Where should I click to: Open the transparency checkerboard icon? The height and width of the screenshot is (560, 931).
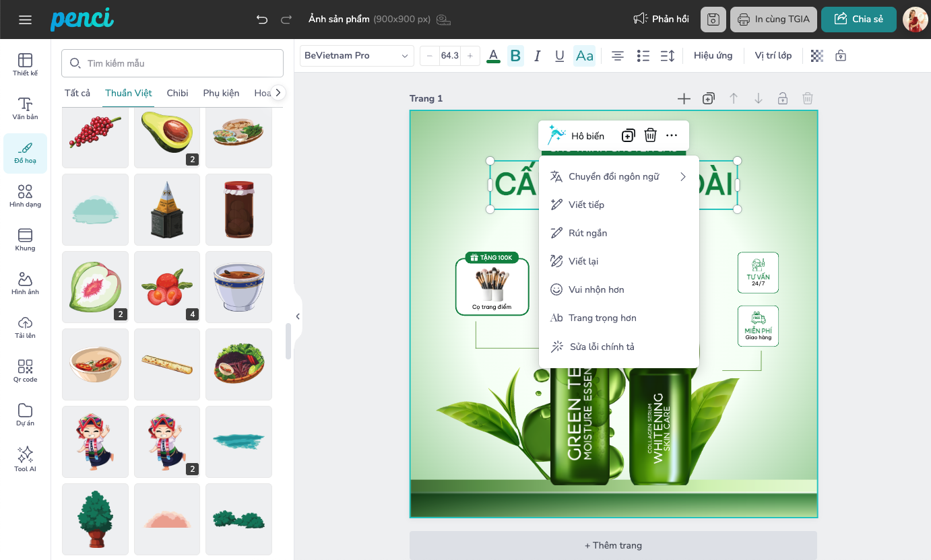(817, 56)
